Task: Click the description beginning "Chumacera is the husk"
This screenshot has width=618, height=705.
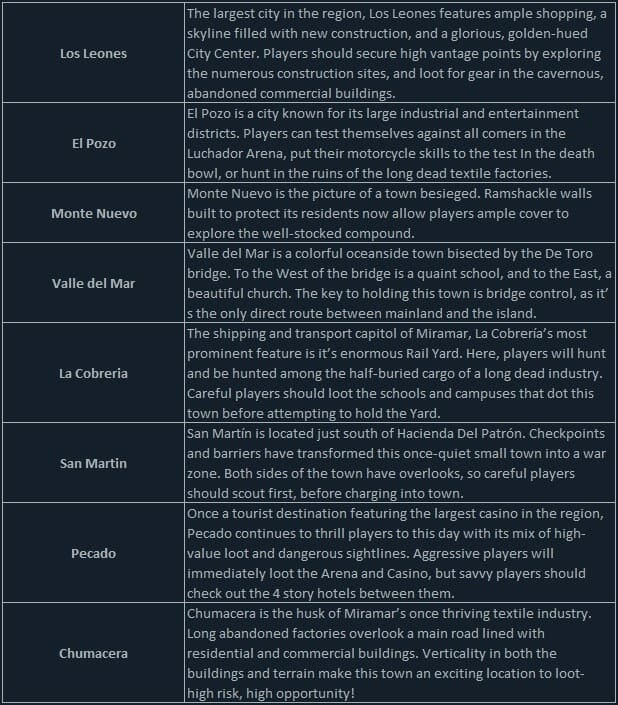Action: [400, 653]
